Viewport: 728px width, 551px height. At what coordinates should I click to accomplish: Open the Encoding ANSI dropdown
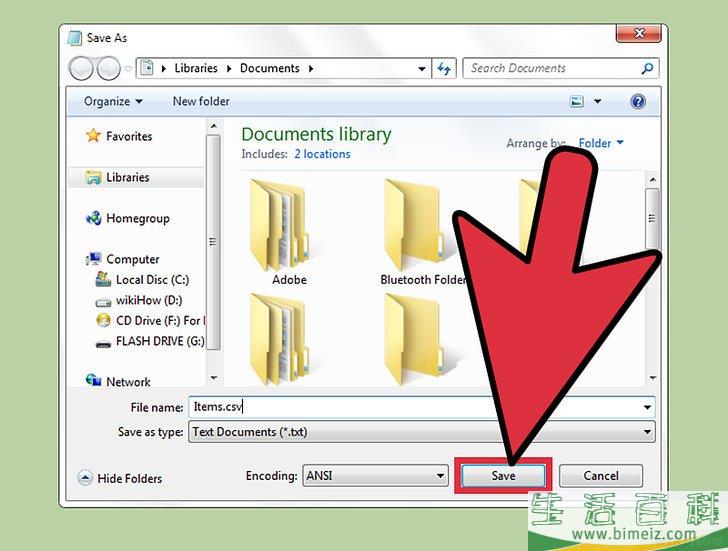(x=375, y=475)
